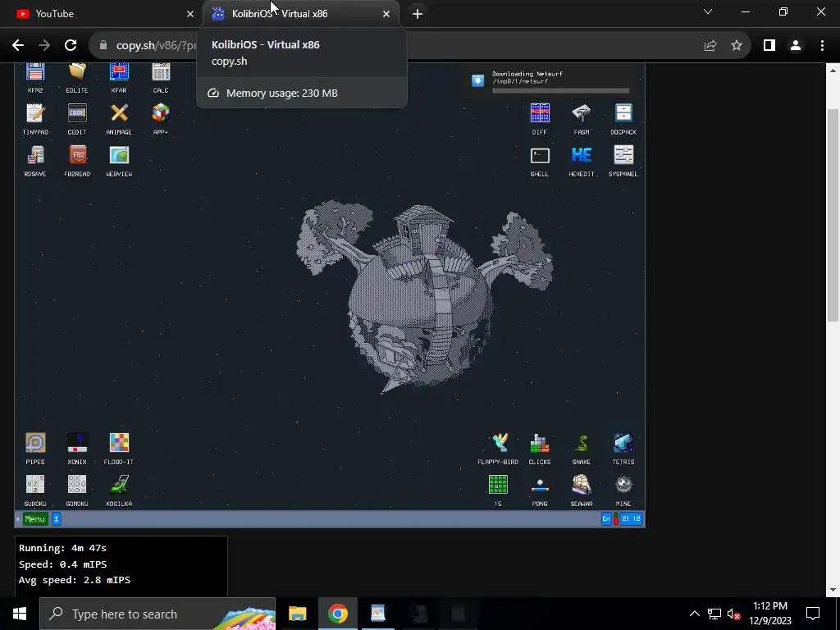840x630 pixels.
Task: Reload the copy.sh page
Action: click(x=71, y=46)
